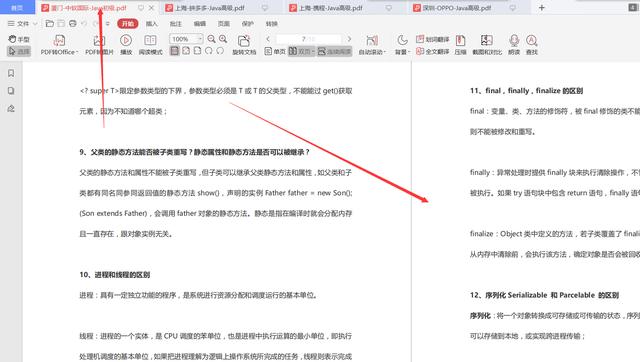This screenshot has width=640, height=362.
Task: Choose the actual size page view icon
Action: 175,51
